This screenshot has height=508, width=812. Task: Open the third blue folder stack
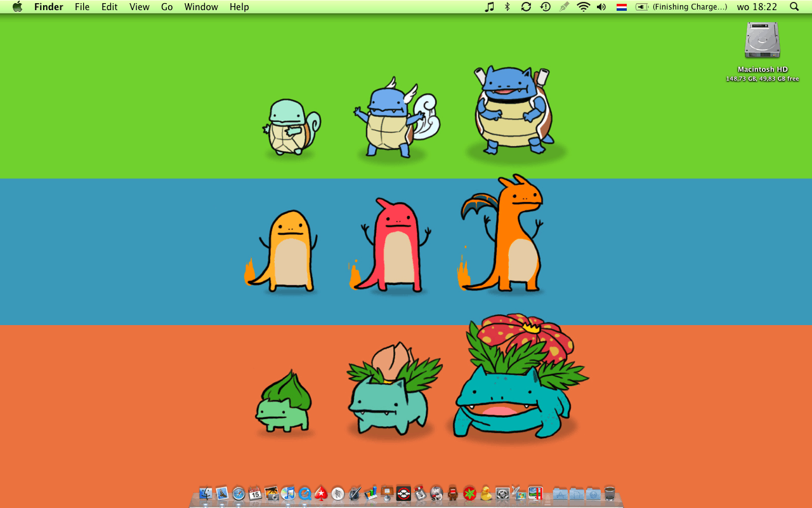click(x=593, y=493)
